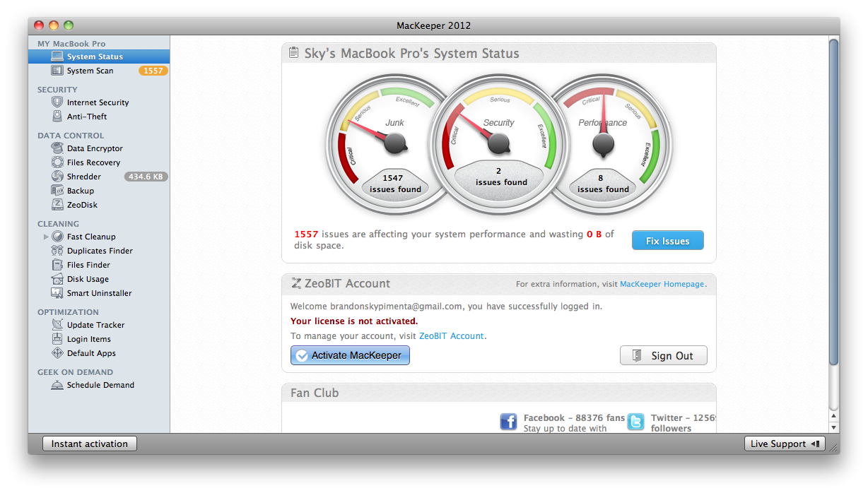Click the Files Finder icon

(57, 265)
